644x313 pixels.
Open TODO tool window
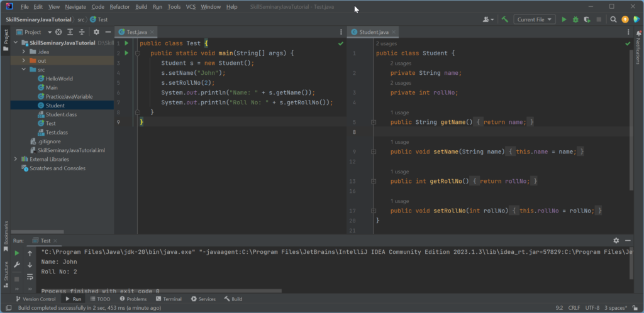coord(100,299)
